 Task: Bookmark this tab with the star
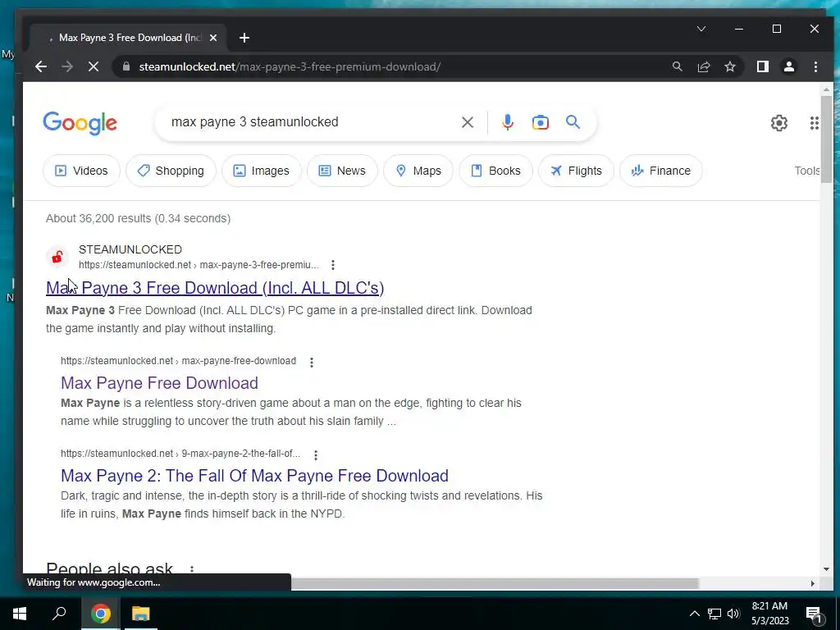coord(729,66)
